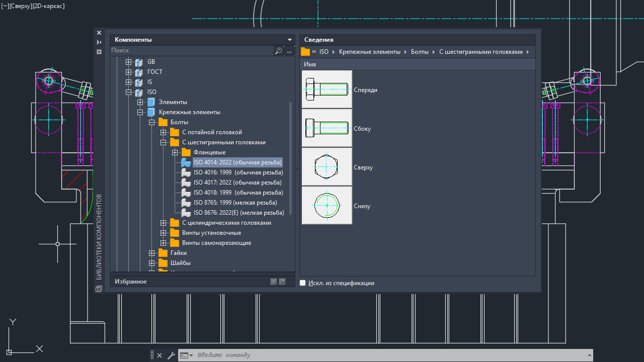644x362 pixels.
Task: Click Крепежные элементы in the breadcrumb
Action: tap(370, 52)
